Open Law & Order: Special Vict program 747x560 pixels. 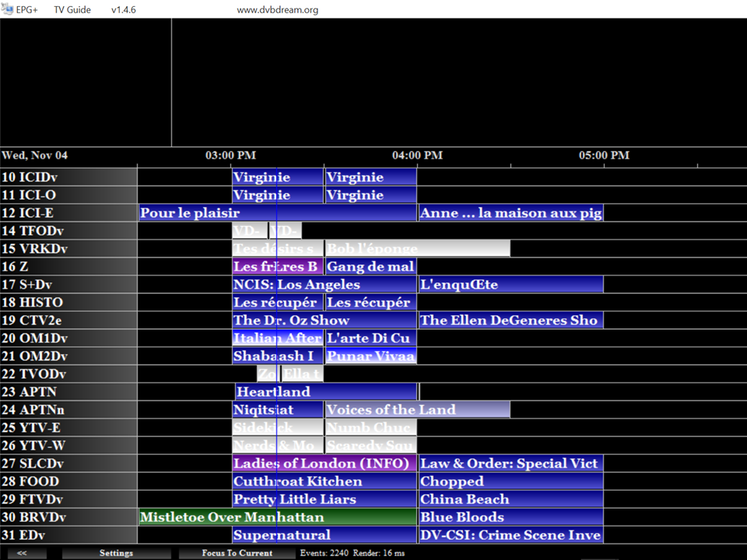510,464
